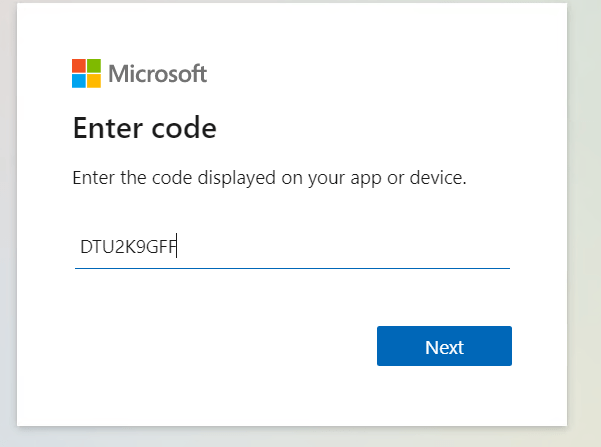
Task: Click the empty space right of the typed code
Action: point(340,247)
